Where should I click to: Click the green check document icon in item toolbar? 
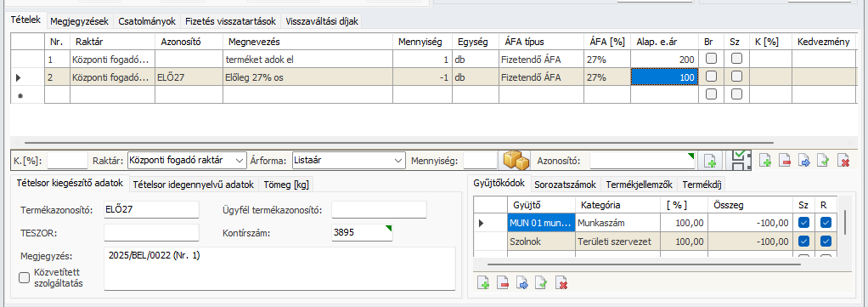click(824, 162)
